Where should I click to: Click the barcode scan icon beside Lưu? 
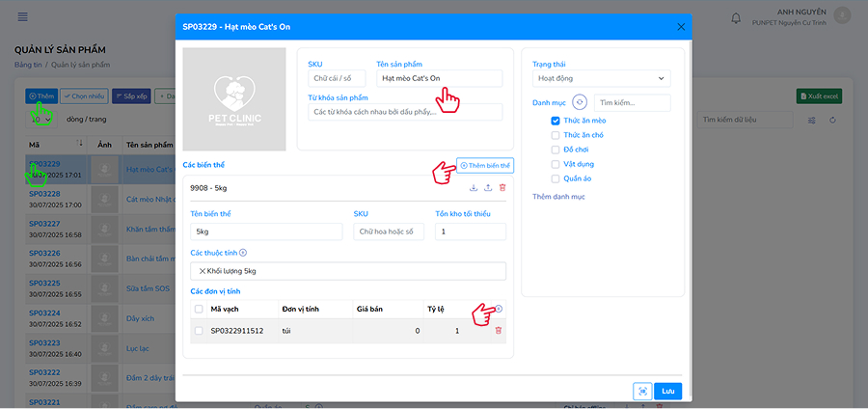click(x=641, y=391)
